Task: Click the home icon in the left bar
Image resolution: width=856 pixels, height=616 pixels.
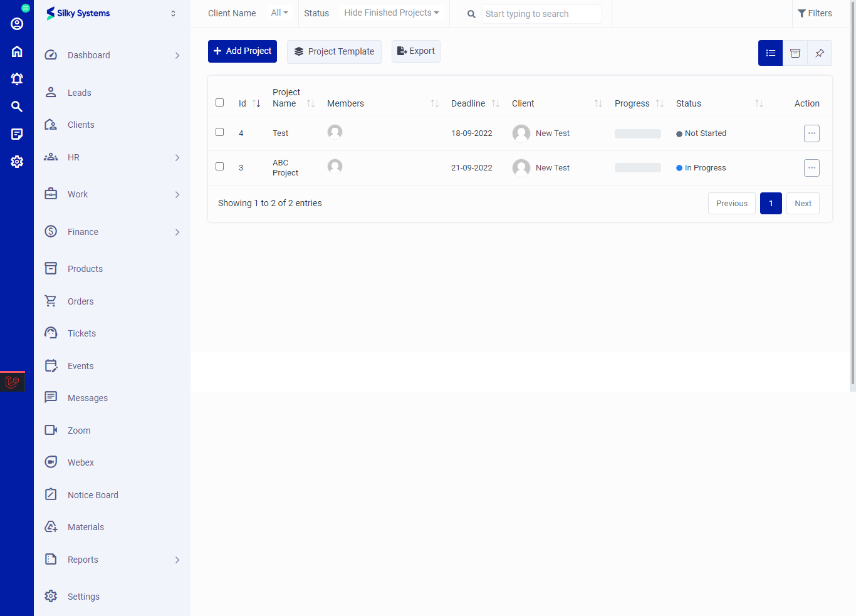Action: [x=17, y=51]
